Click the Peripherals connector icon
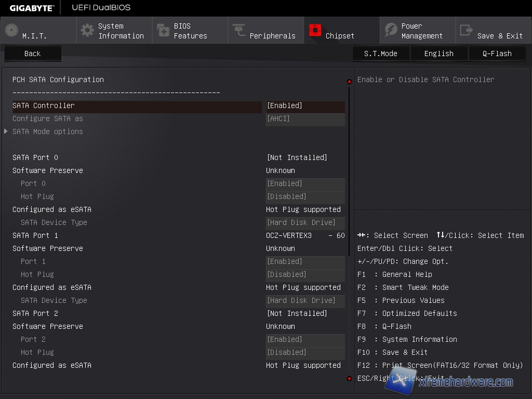This screenshot has height=399, width=532. tap(239, 31)
